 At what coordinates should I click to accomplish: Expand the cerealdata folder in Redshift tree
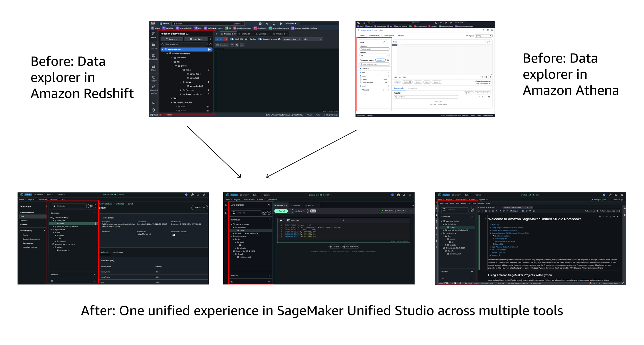point(172,58)
